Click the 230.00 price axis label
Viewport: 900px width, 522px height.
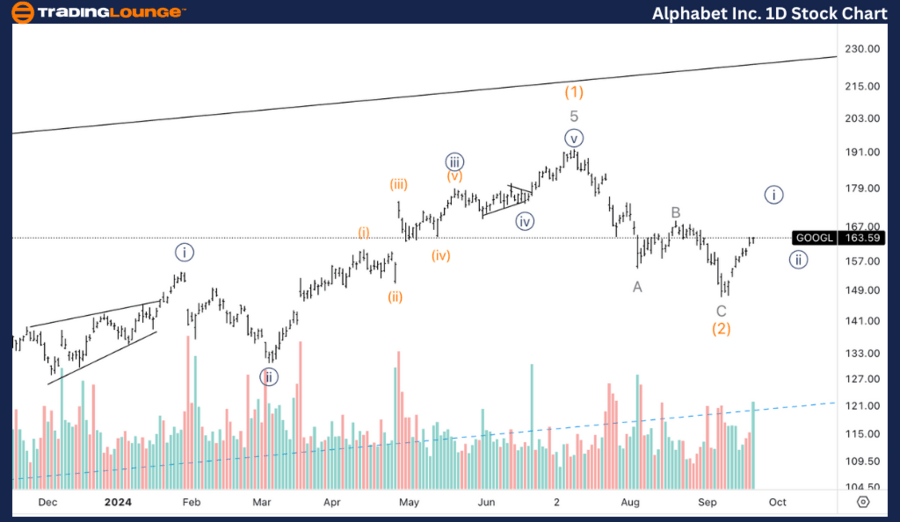click(860, 49)
